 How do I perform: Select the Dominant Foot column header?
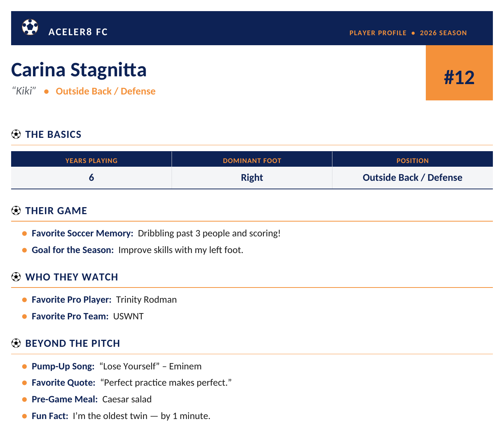tap(252, 160)
